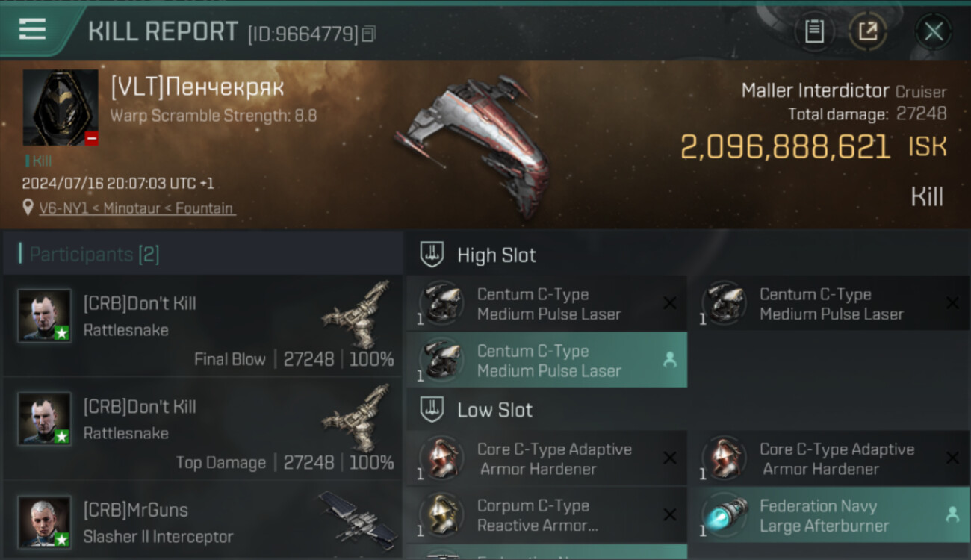Select the Corpum C-Type Reactive Armor icon
Screen dimensions: 971x560
click(441, 515)
